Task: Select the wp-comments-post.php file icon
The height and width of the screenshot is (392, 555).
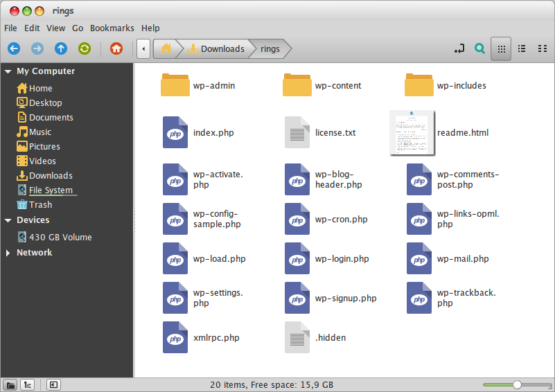Action: pyautogui.click(x=419, y=179)
